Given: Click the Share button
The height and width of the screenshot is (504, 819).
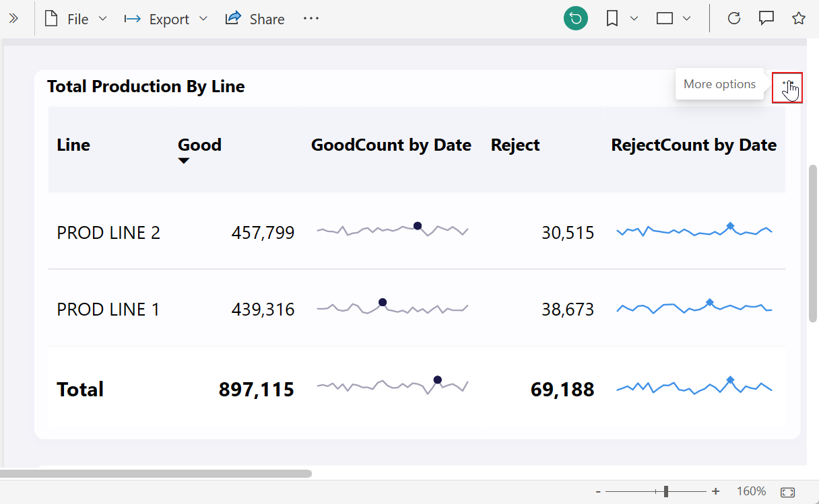Looking at the screenshot, I should [x=255, y=19].
